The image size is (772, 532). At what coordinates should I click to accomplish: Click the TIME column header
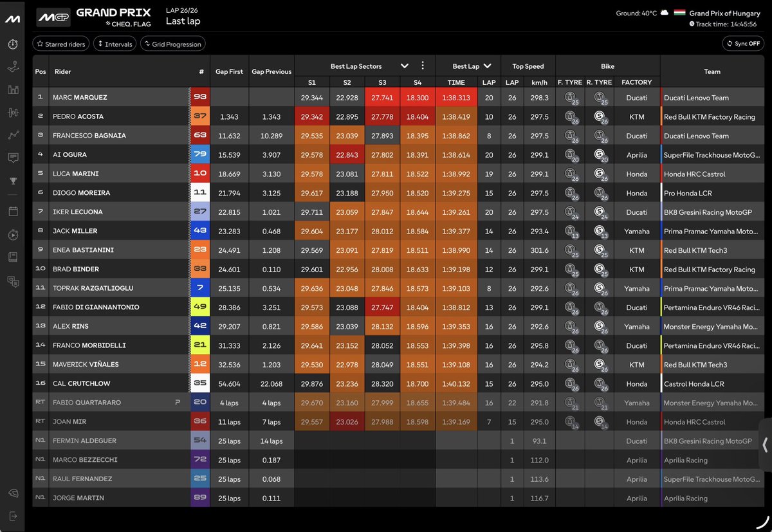tap(456, 82)
